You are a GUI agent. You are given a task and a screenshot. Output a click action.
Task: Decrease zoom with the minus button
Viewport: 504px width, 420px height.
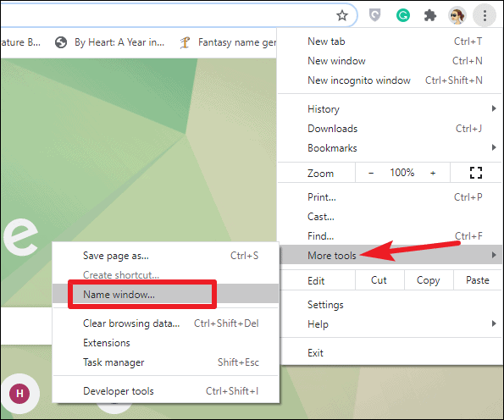pos(371,173)
